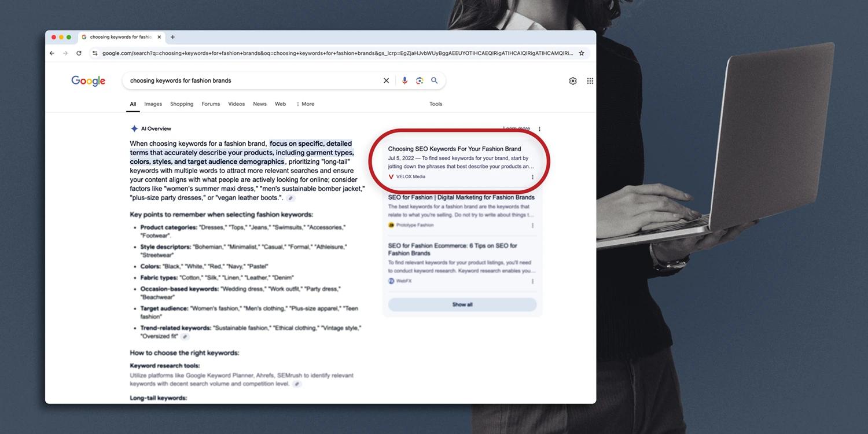Clear the search box with X icon
This screenshot has width=868, height=434.
coord(386,81)
